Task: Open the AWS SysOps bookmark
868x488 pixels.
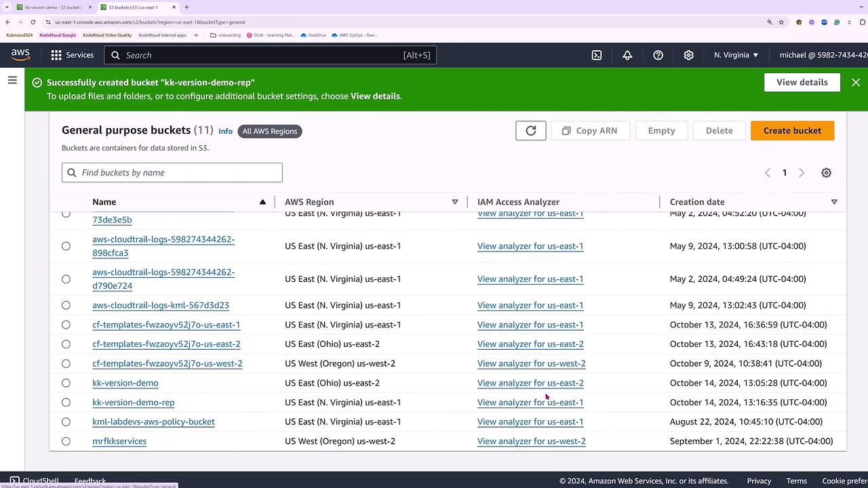Action: coord(355,35)
